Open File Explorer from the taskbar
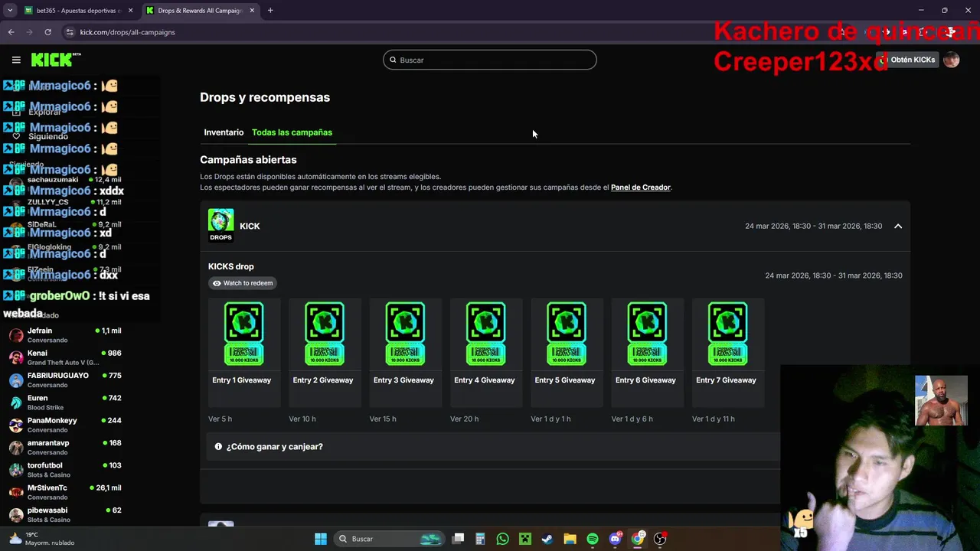Image resolution: width=980 pixels, height=551 pixels. tap(570, 539)
